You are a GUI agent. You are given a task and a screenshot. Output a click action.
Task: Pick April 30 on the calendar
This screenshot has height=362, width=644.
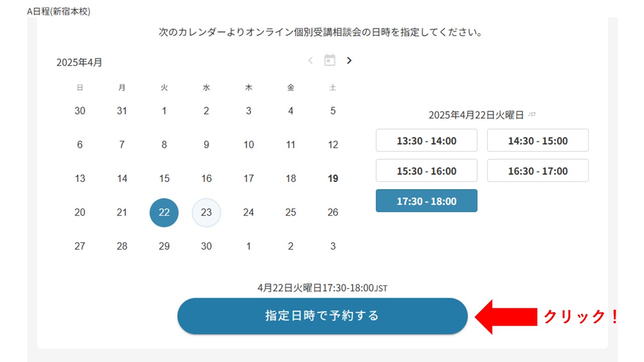(x=206, y=246)
